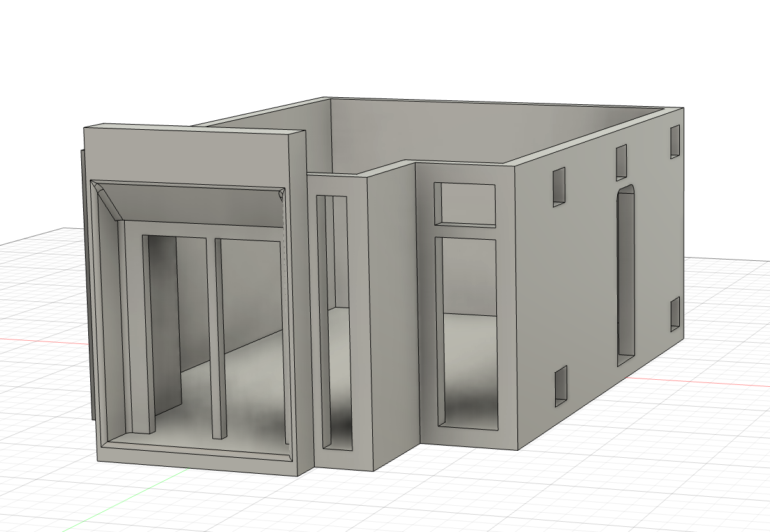Select the tall doorway opening below the transom
Image resolution: width=770 pixels, height=532 pixels.
tap(466, 333)
